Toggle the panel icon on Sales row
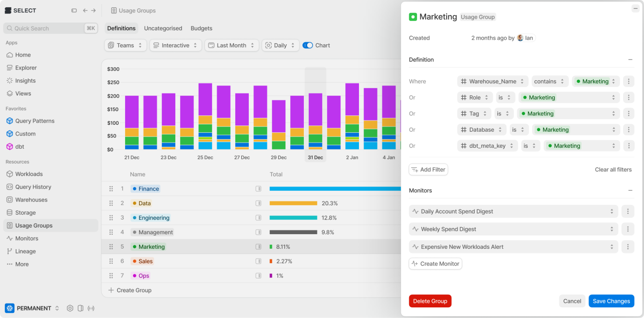The image size is (644, 318). click(x=258, y=261)
